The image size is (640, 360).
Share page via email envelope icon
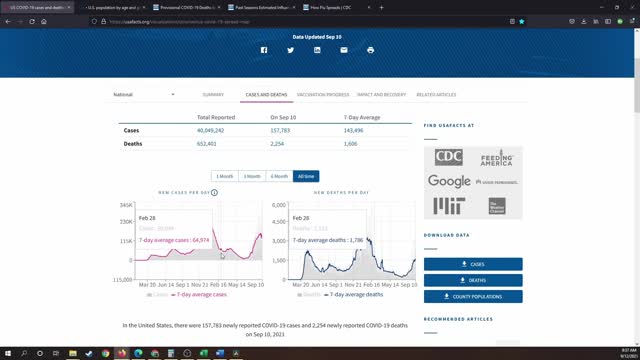point(344,50)
